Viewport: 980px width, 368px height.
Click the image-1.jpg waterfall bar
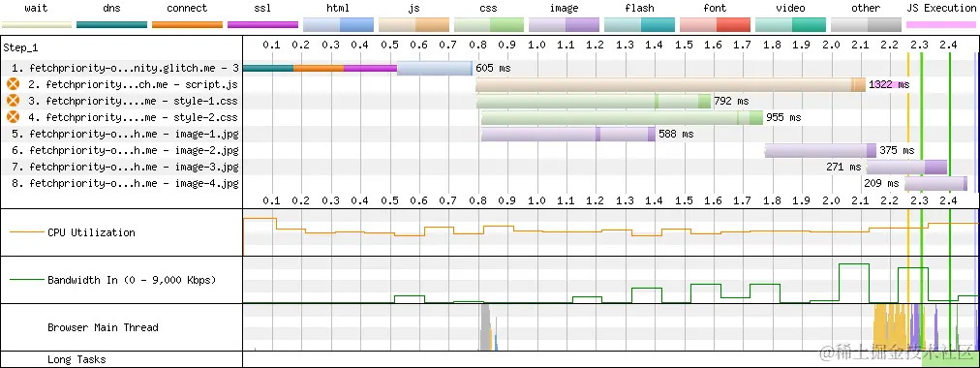tap(568, 134)
